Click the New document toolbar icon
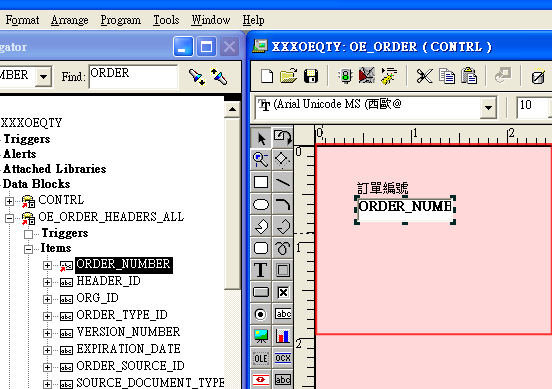Viewport: 552px width, 389px height. pyautogui.click(x=266, y=76)
